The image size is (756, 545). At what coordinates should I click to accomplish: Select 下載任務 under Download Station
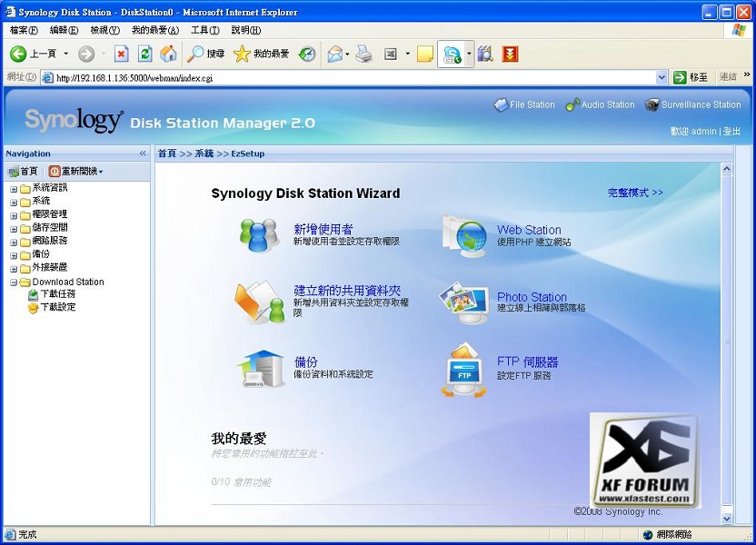(x=58, y=294)
